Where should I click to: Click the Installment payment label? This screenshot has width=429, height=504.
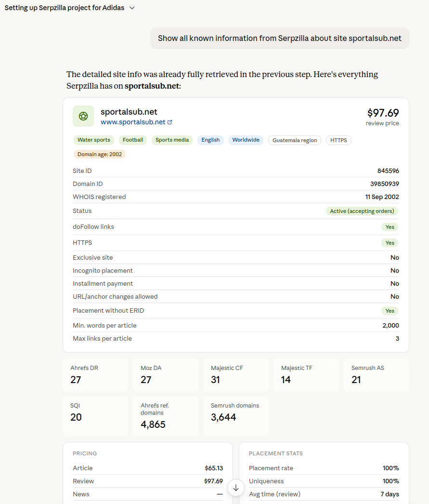(x=103, y=283)
